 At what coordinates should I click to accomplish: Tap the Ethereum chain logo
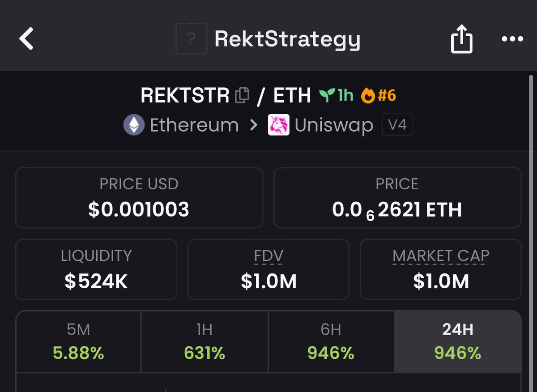coord(134,125)
